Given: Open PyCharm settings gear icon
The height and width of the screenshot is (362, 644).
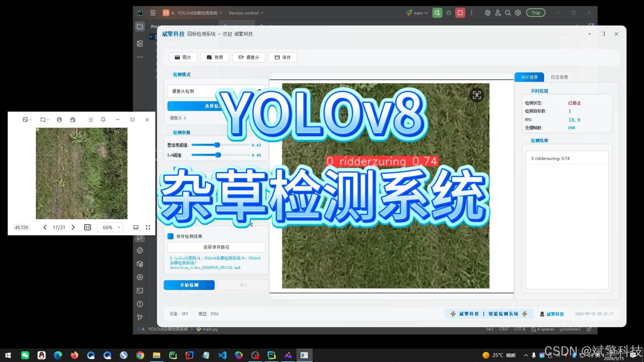Looking at the screenshot, I should pyautogui.click(x=518, y=13).
